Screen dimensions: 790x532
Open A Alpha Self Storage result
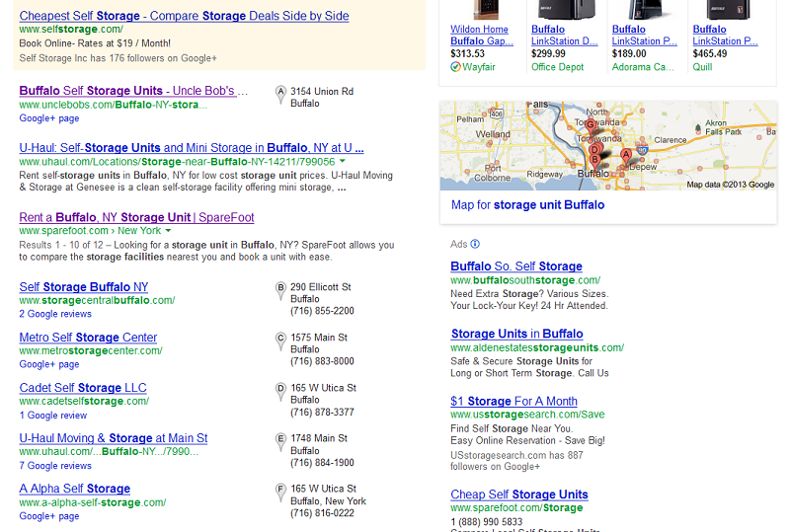tap(75, 489)
